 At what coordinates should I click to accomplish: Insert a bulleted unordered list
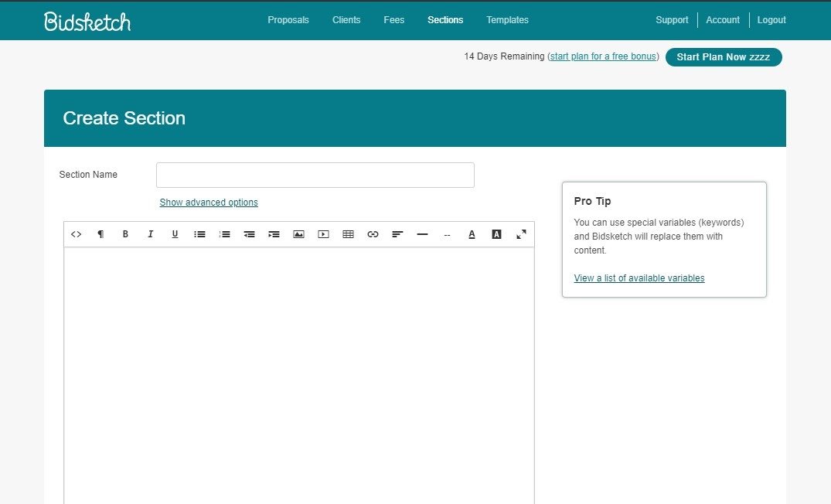click(x=199, y=234)
